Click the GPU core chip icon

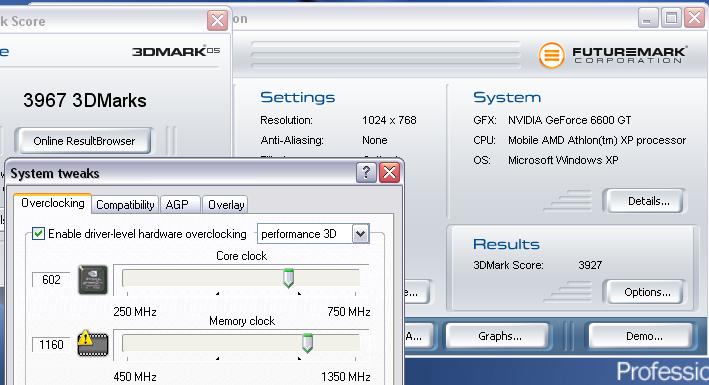click(93, 280)
